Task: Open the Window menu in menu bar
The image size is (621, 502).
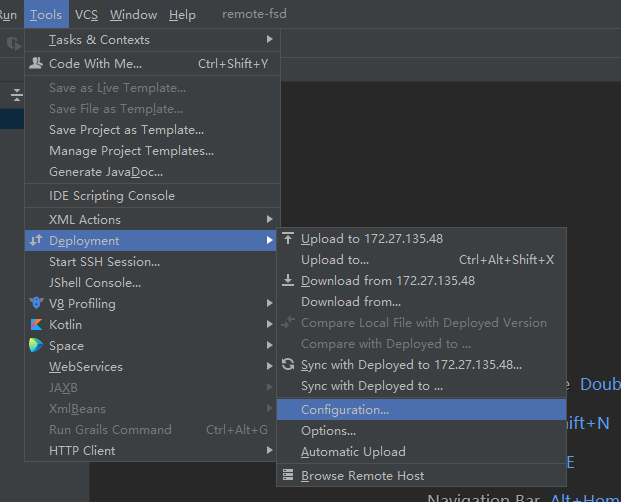Action: point(133,15)
